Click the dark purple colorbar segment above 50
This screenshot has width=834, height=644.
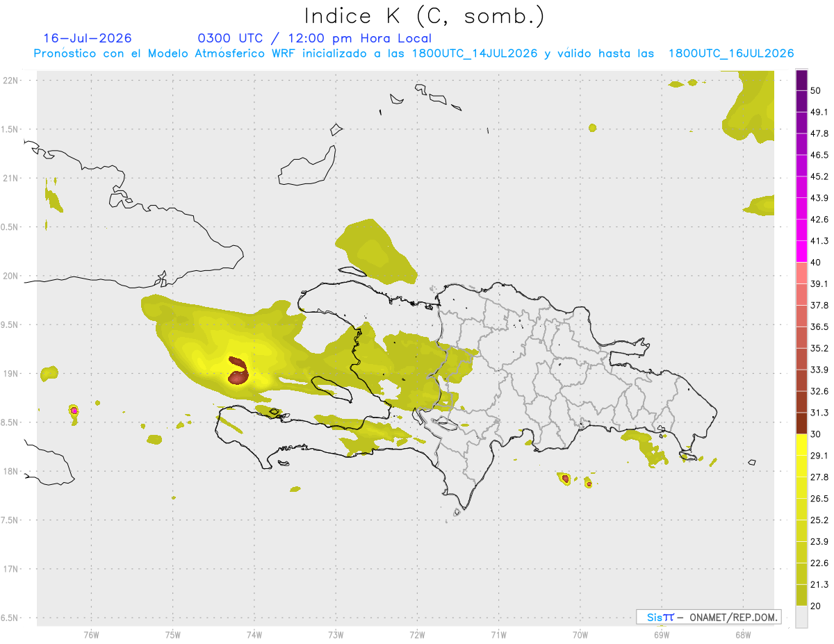801,80
